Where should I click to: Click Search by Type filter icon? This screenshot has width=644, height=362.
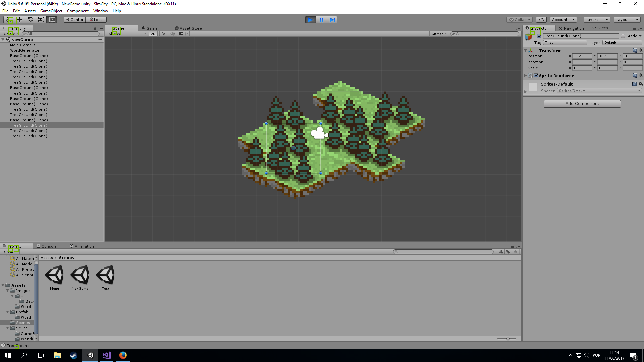point(501,252)
